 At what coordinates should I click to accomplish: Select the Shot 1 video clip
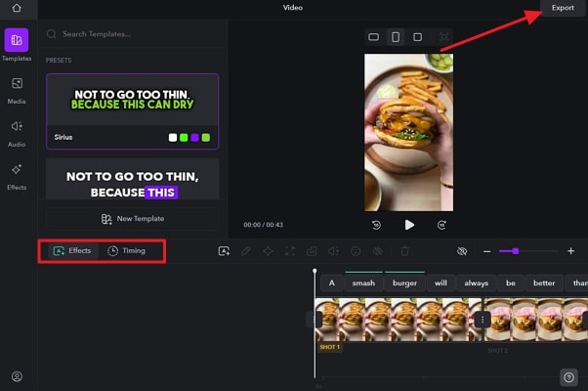[x=398, y=320]
